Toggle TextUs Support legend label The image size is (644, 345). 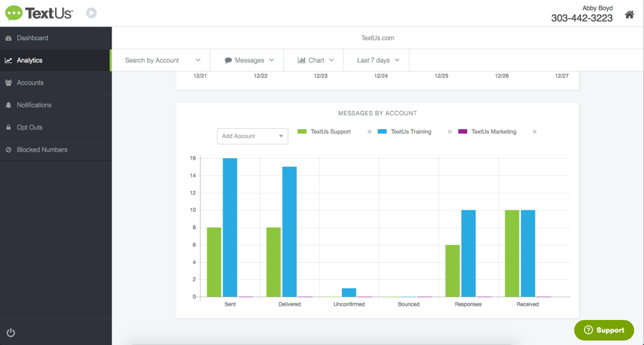click(x=331, y=132)
